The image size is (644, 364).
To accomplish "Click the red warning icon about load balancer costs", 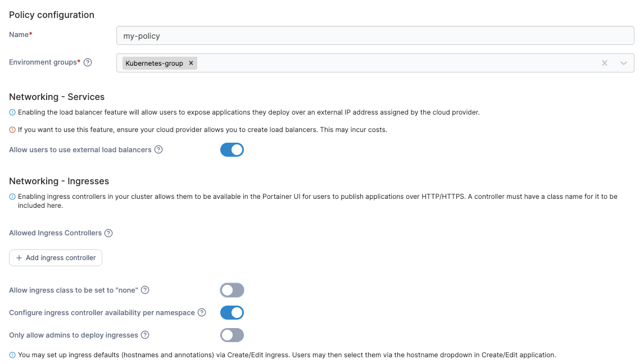I will [12, 130].
